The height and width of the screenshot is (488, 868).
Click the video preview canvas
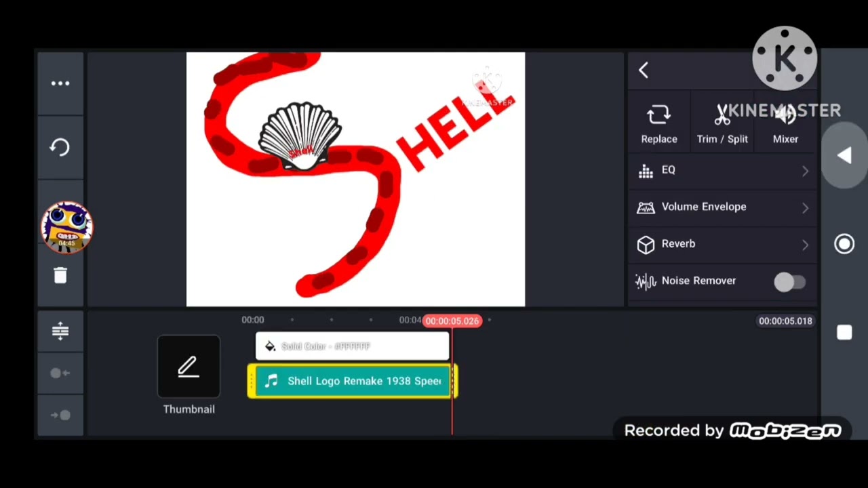pyautogui.click(x=355, y=180)
